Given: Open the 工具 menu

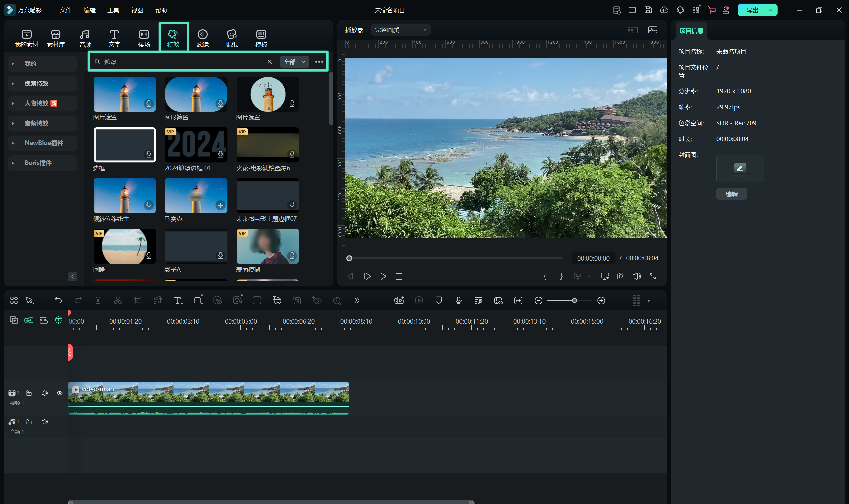Looking at the screenshot, I should (x=113, y=10).
